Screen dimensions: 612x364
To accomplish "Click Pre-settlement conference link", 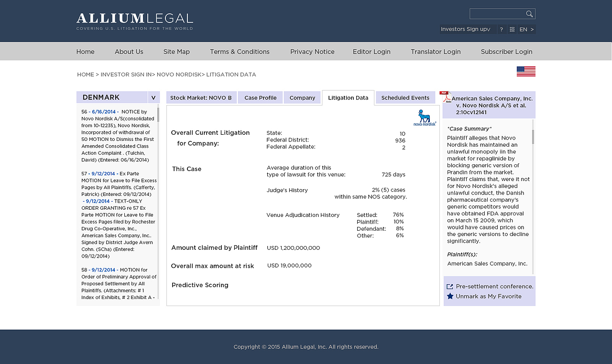I will pos(495,287).
